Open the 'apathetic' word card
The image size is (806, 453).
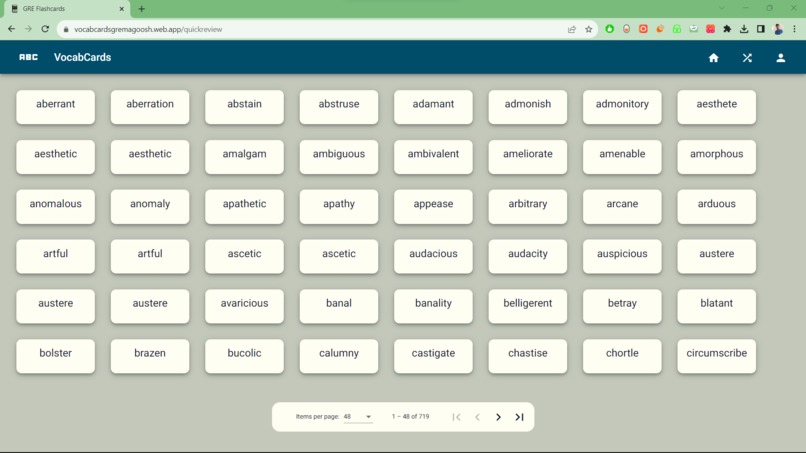coord(244,207)
